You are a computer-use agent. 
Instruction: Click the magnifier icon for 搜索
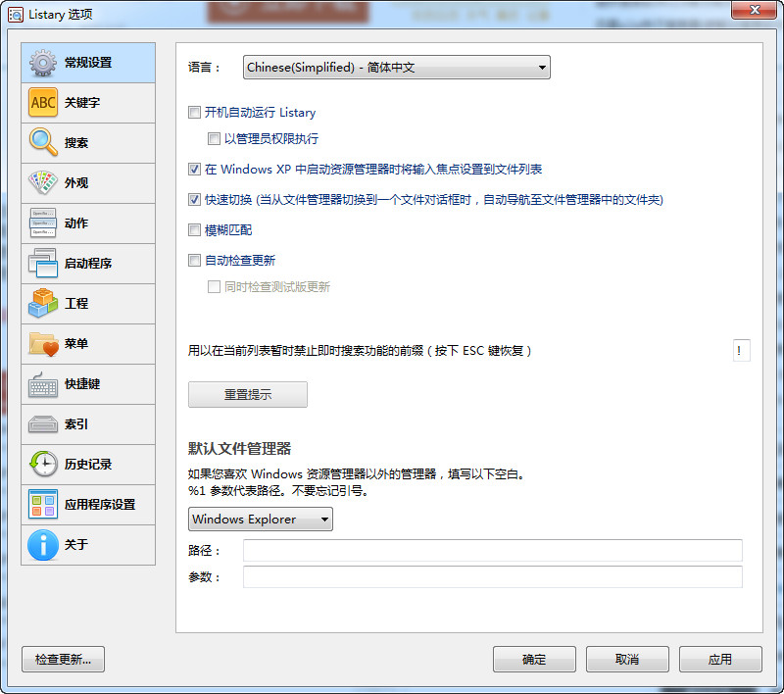pos(43,142)
